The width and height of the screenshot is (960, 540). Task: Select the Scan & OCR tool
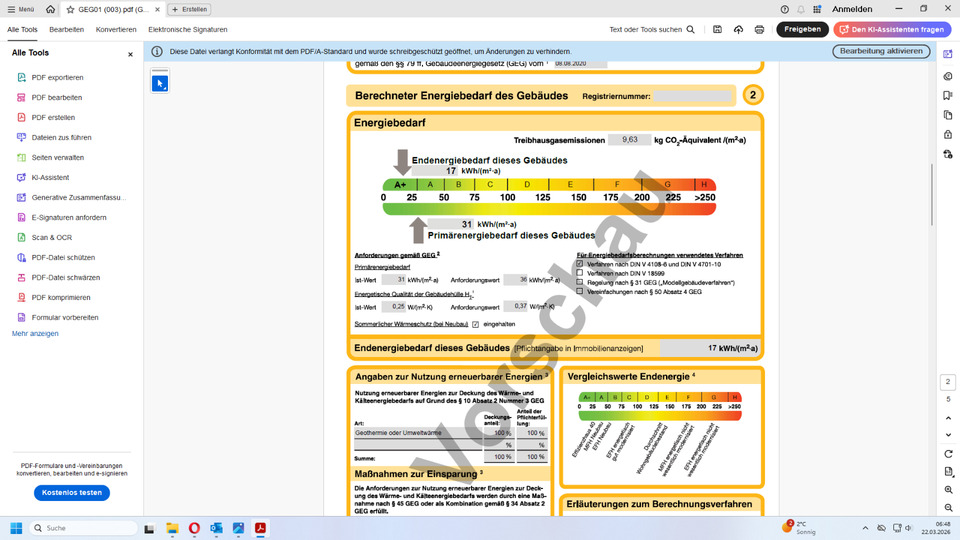click(x=51, y=237)
